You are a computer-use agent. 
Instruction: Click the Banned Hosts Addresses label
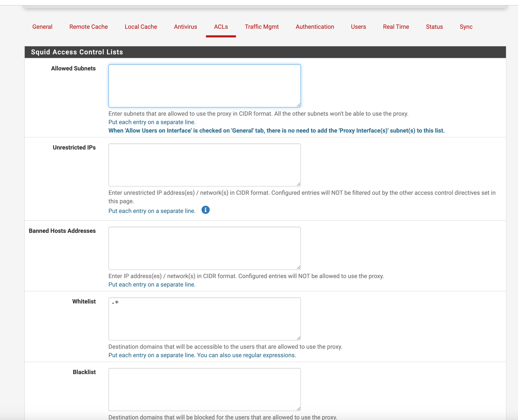[62, 231]
